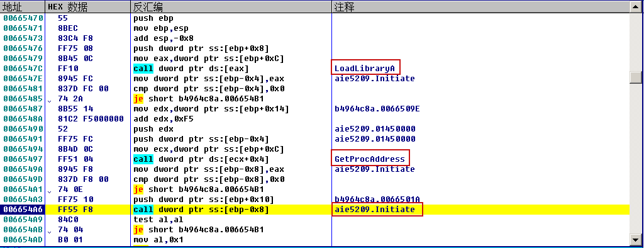Click the scrollbar down arrow
Viewport: 644px width, 248px height.
pyautogui.click(x=636, y=239)
